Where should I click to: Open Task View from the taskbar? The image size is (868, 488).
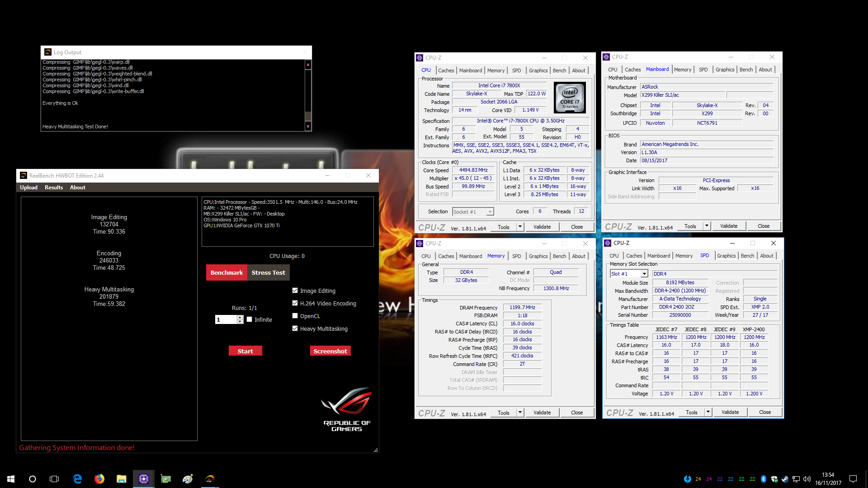54,479
